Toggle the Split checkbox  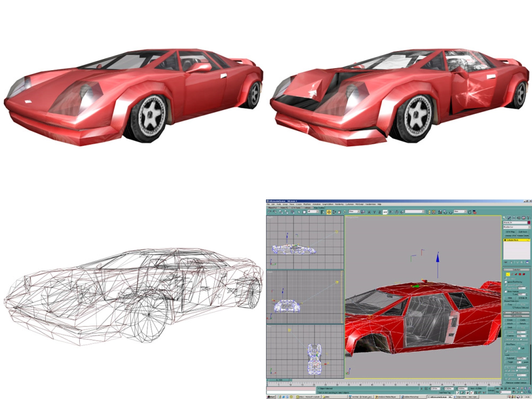(519, 348)
